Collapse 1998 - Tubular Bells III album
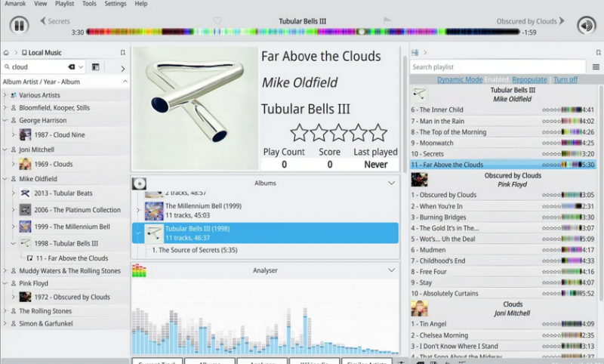The image size is (604, 364). (x=13, y=243)
